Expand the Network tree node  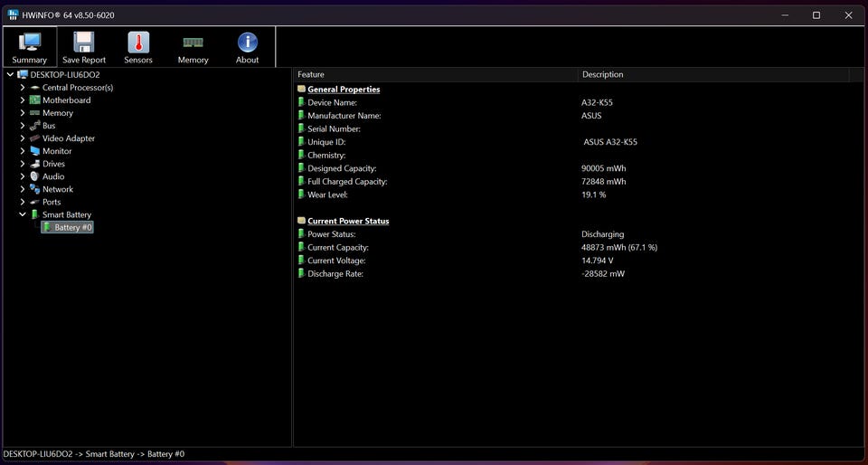pyautogui.click(x=22, y=189)
